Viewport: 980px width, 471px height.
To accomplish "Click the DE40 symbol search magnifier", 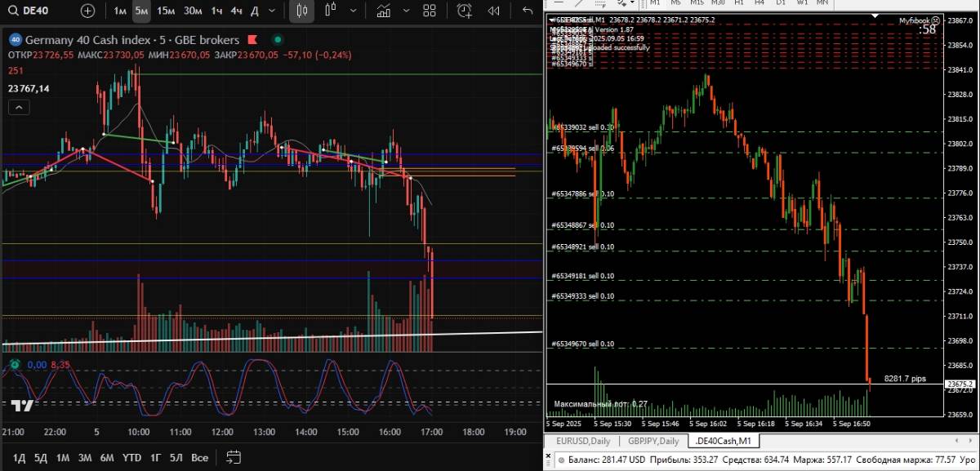I will pos(14,11).
